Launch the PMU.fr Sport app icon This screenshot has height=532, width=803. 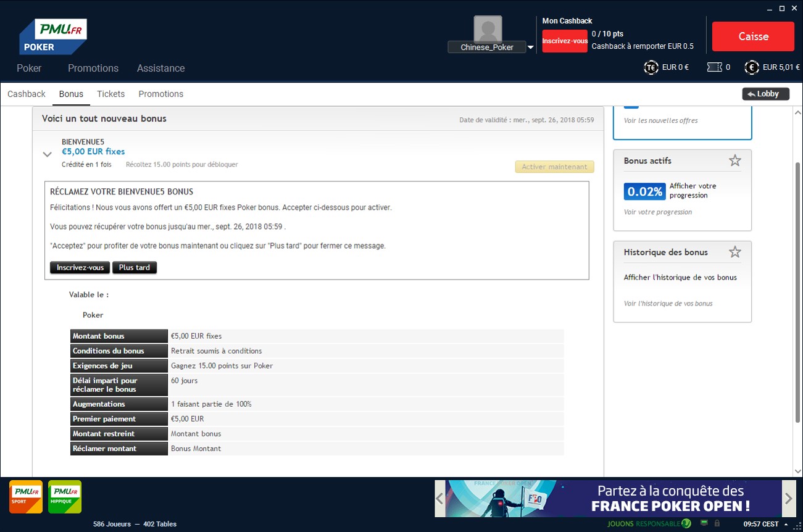pos(26,497)
